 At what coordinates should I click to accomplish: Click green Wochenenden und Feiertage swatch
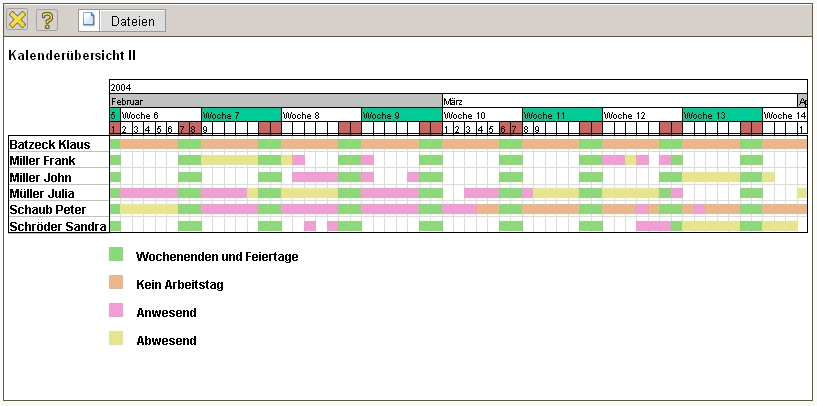click(116, 255)
